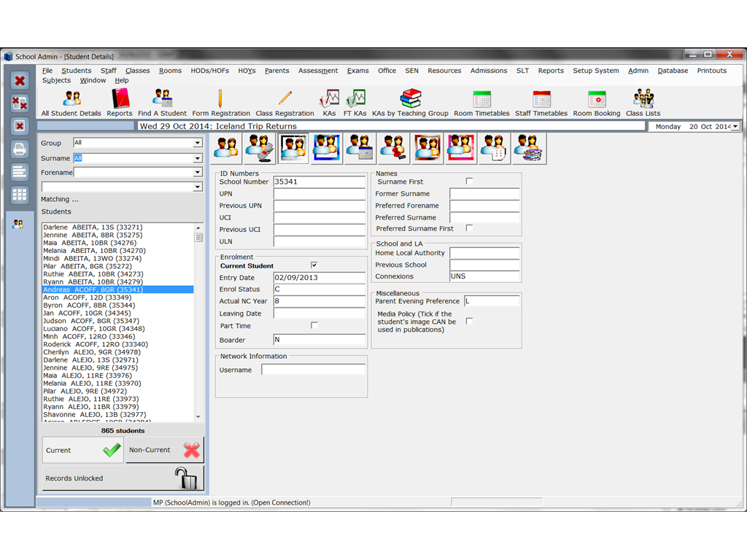Click the close all windows double-X icon
Screen dimensions: 747x560
click(x=20, y=104)
